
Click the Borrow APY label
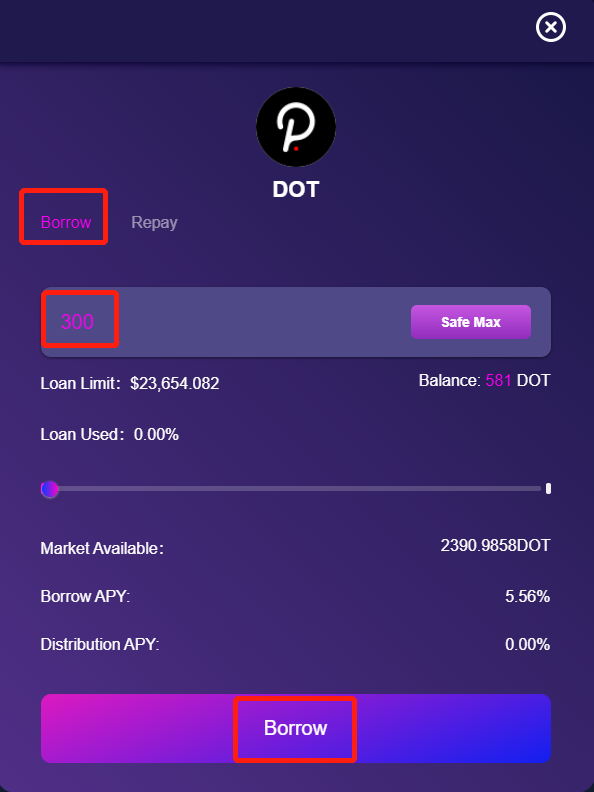pos(85,597)
